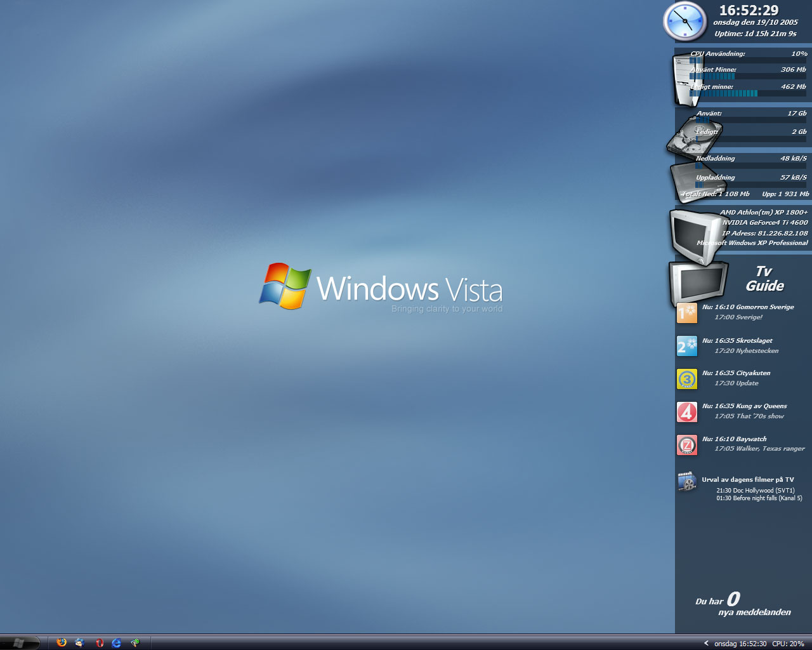Click the CPU Användning usage bar
Image resolution: width=812 pixels, height=650 pixels.
(x=747, y=61)
